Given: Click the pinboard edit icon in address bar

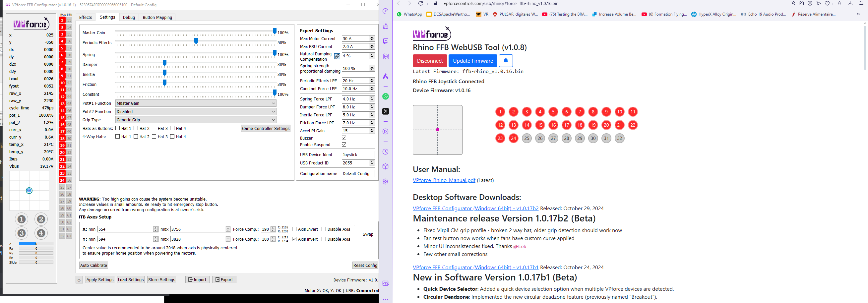Looking at the screenshot, I should coord(792,3).
